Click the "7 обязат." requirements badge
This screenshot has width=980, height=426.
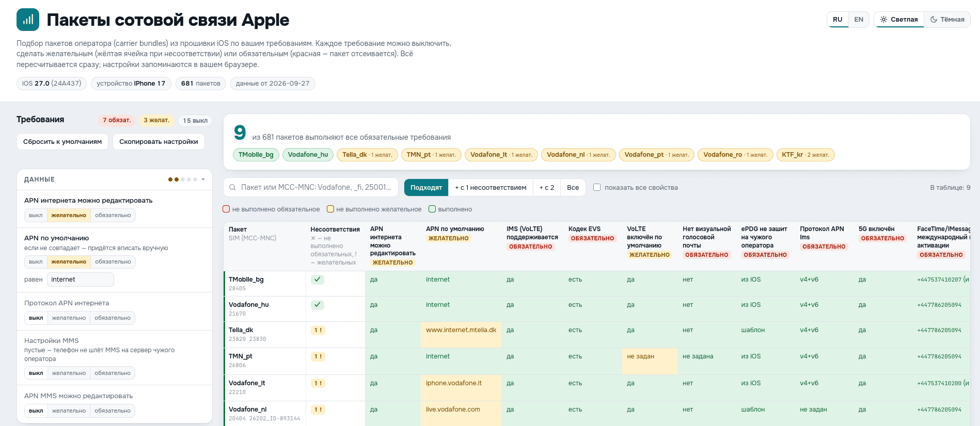pyautogui.click(x=117, y=121)
